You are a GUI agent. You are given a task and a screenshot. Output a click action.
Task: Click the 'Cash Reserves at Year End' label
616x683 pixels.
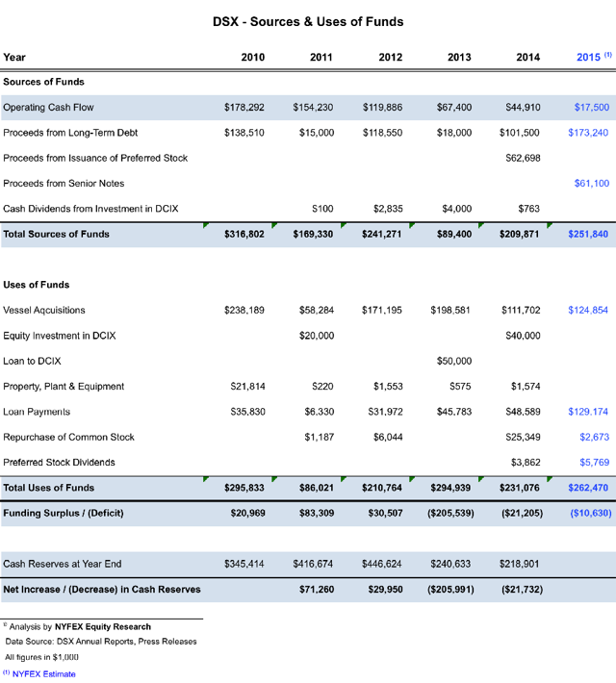click(x=63, y=564)
